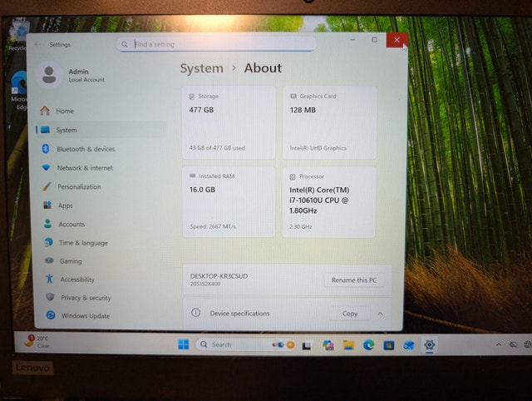
Task: Show hidden icons tray chevron
Action: (x=499, y=344)
